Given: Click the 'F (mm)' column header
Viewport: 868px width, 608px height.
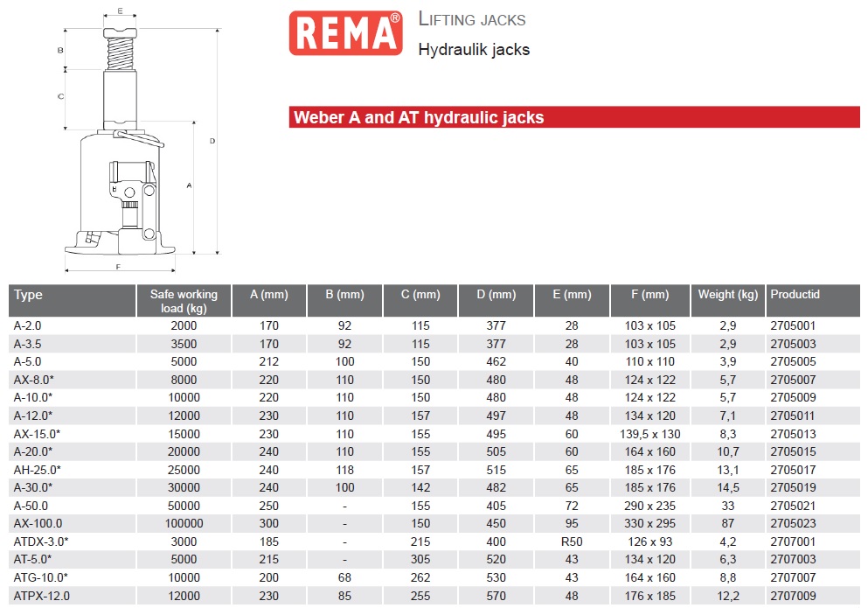Looking at the screenshot, I should [x=649, y=295].
